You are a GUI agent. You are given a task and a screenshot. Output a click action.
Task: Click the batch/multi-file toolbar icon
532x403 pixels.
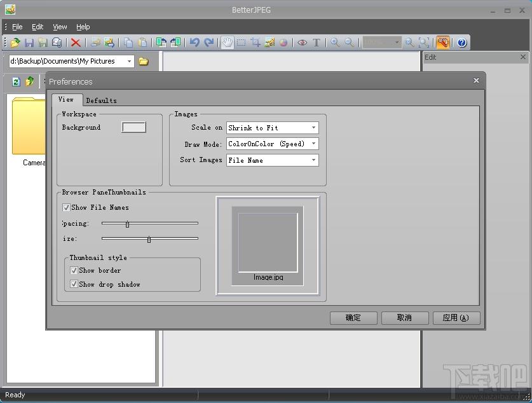[57, 43]
